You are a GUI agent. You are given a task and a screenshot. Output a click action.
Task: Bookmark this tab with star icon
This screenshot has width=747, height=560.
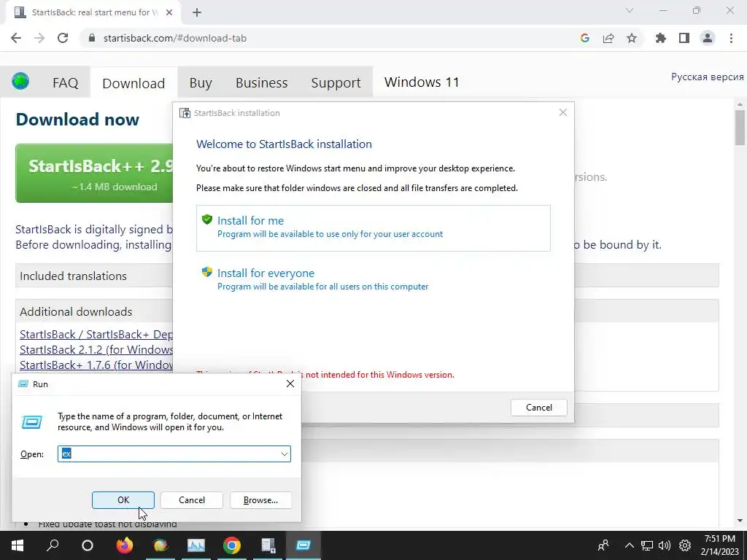(632, 38)
